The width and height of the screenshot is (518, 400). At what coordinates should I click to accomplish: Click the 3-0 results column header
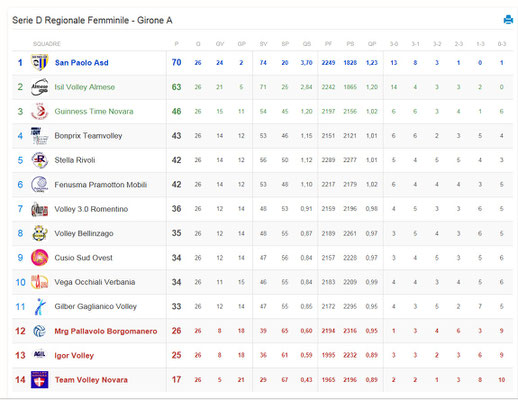pyautogui.click(x=394, y=44)
